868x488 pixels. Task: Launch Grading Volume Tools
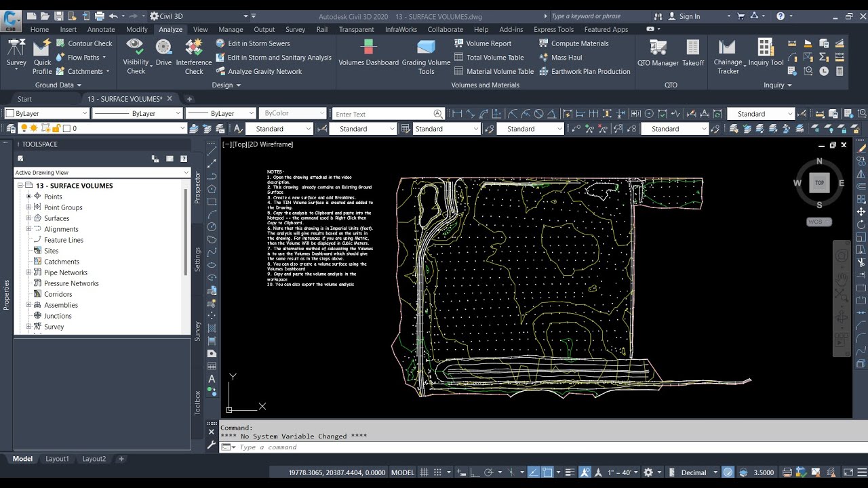426,56
